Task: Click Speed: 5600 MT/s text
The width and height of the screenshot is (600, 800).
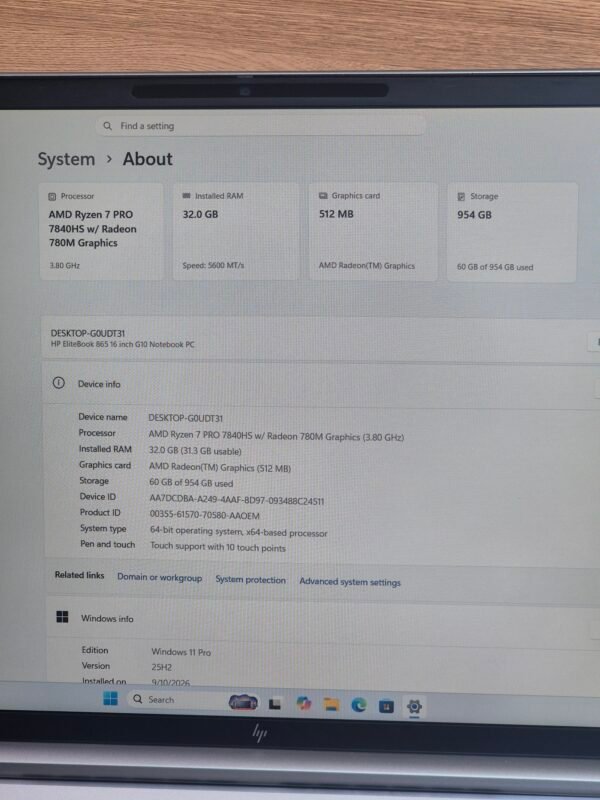Action: coord(213,265)
